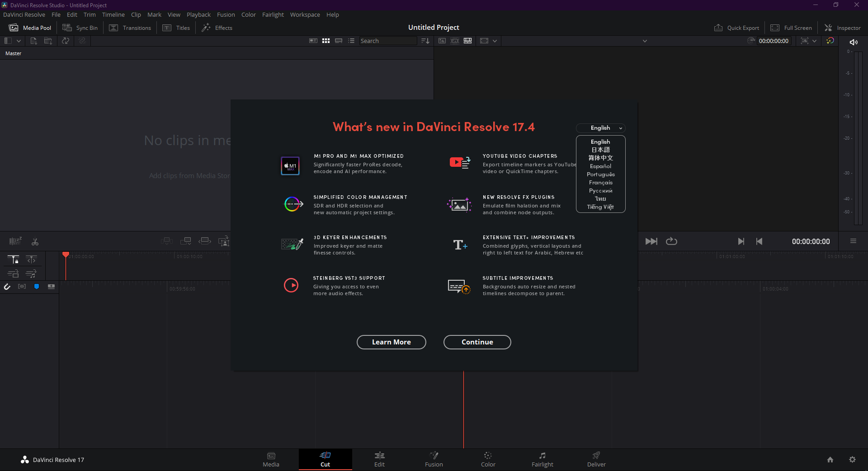Open the language dropdown showing English
Screen dimensions: 868x471
point(600,128)
